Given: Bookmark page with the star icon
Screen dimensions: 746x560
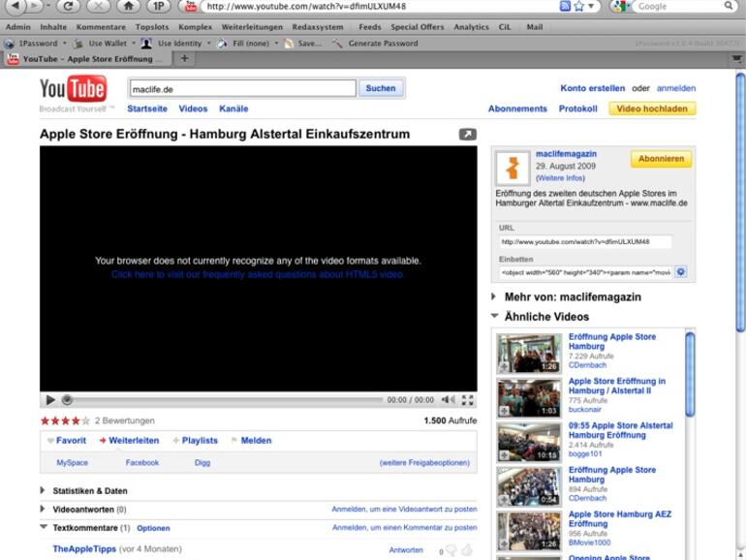Looking at the screenshot, I should pyautogui.click(x=579, y=6).
